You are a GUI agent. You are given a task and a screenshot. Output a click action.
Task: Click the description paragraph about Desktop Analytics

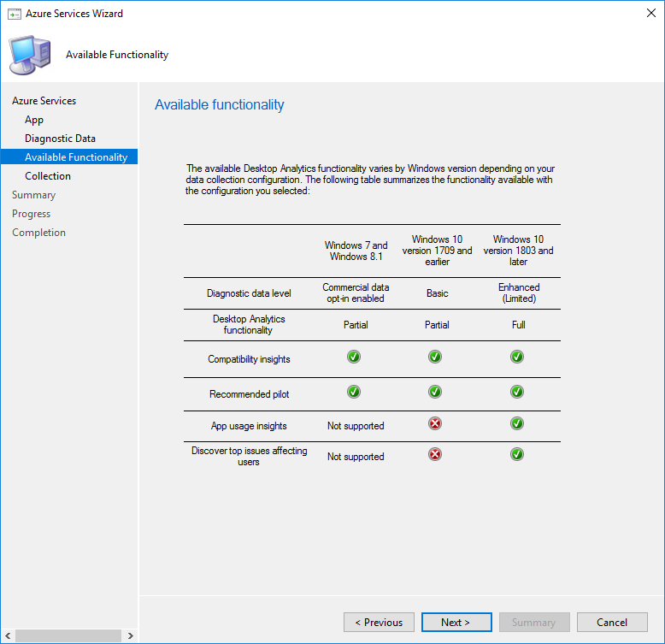(370, 180)
